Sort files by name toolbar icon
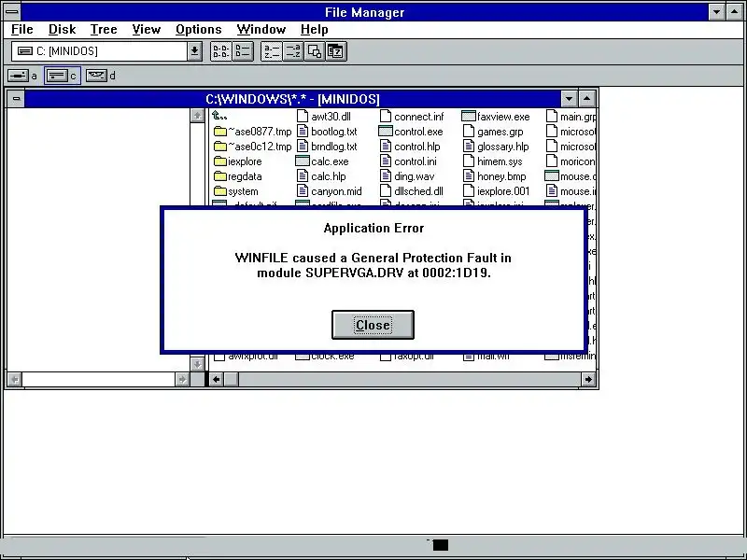 pos(272,51)
